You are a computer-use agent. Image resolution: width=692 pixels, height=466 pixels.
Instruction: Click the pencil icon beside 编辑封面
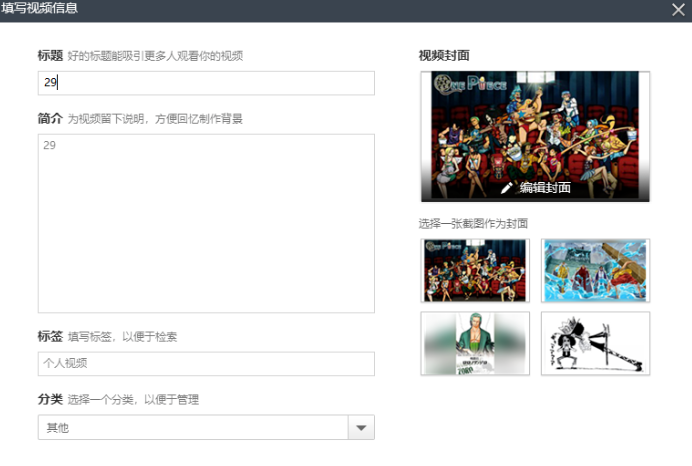[507, 188]
